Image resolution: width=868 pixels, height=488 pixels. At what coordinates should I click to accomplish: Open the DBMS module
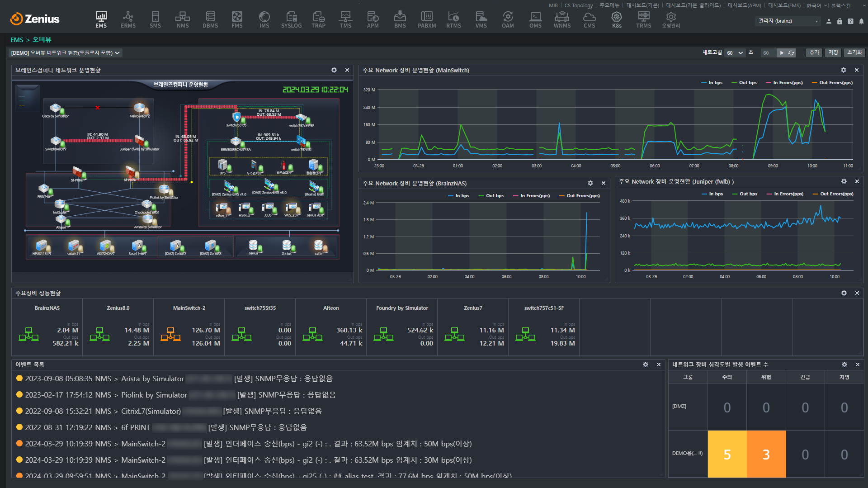[x=210, y=19]
